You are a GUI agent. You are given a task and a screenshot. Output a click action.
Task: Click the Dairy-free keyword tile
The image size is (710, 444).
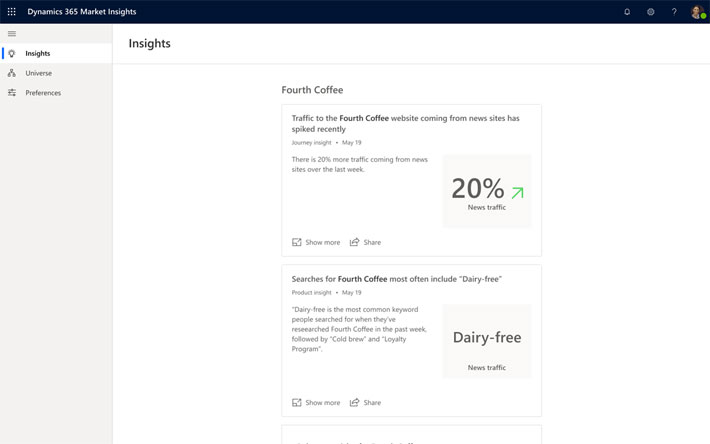pos(487,342)
